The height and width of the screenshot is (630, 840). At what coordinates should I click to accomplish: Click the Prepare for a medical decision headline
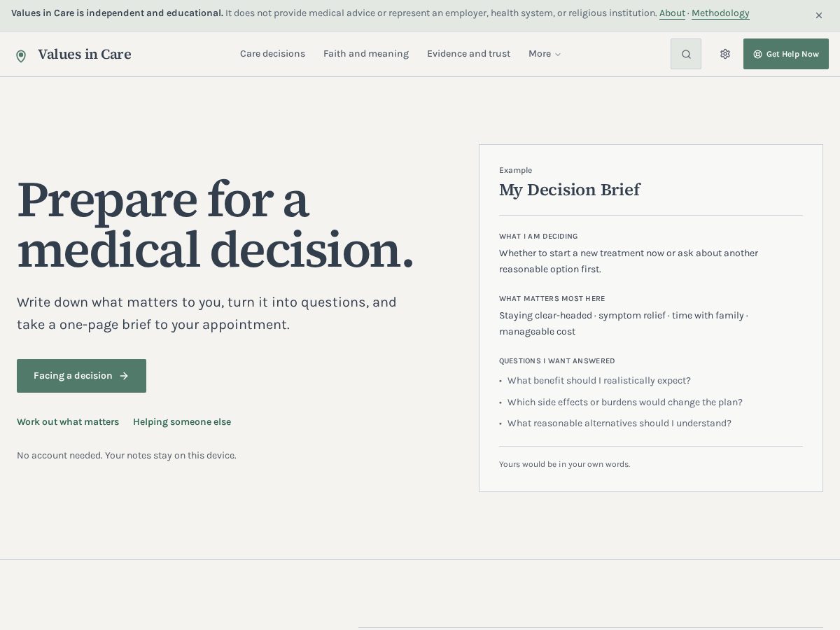point(216,225)
